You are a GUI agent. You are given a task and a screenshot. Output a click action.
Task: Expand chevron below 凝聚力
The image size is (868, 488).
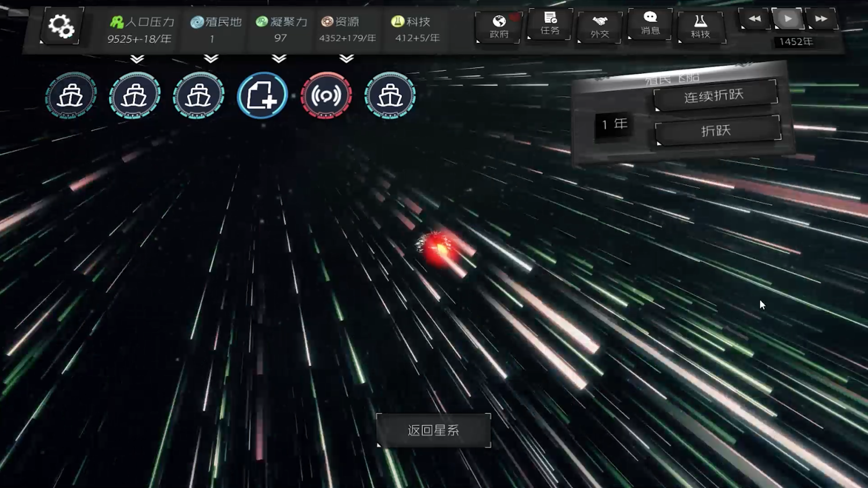tap(279, 59)
